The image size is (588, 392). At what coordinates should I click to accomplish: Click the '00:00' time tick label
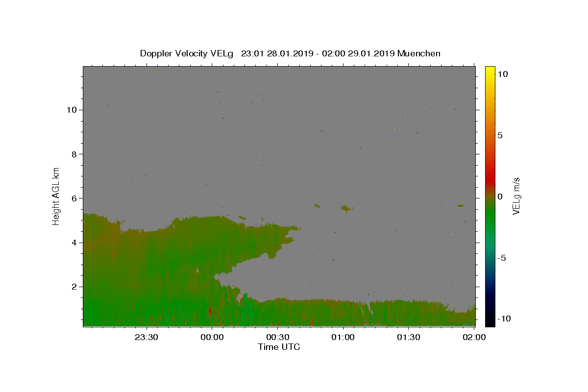click(212, 337)
